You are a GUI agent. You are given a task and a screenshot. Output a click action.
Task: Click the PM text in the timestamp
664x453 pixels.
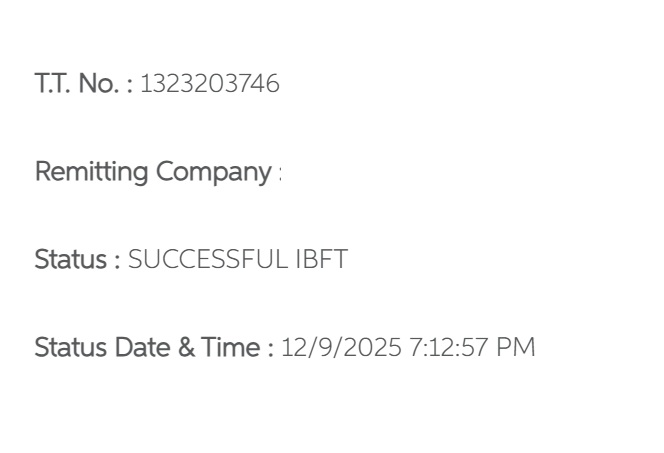click(522, 348)
